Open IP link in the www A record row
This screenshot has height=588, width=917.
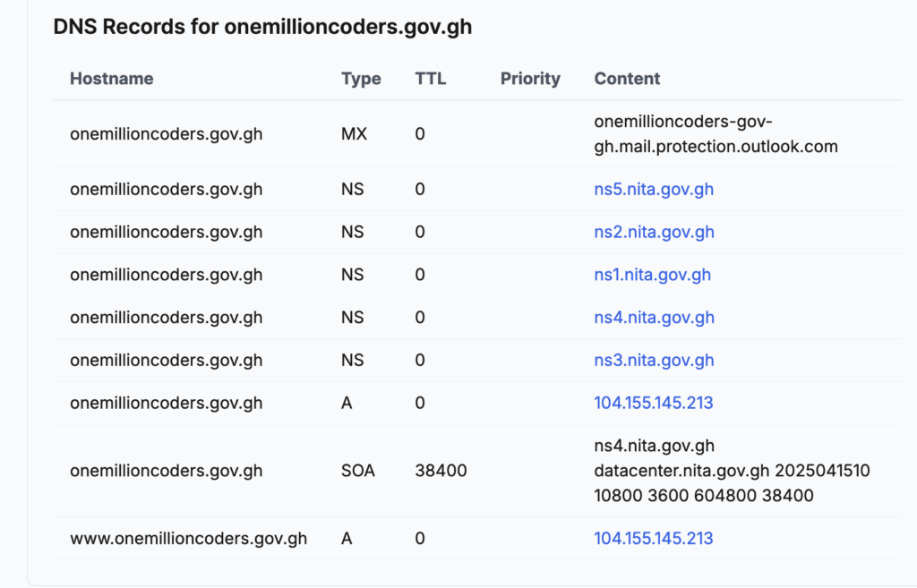tap(653, 539)
